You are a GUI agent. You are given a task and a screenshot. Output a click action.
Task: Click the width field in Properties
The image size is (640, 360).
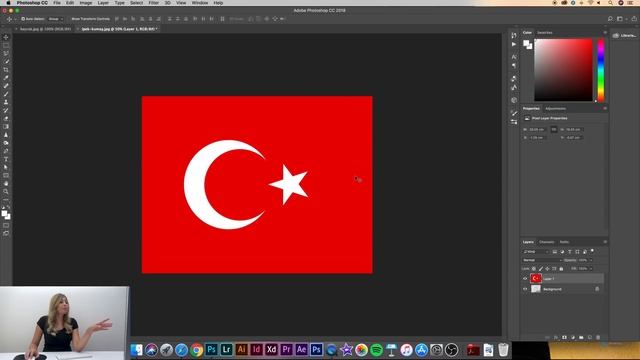click(x=537, y=129)
